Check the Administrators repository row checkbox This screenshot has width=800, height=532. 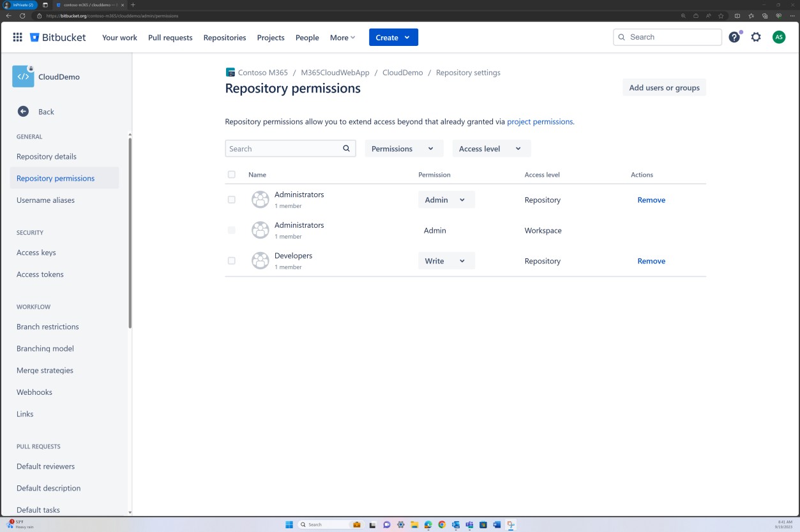coord(232,199)
